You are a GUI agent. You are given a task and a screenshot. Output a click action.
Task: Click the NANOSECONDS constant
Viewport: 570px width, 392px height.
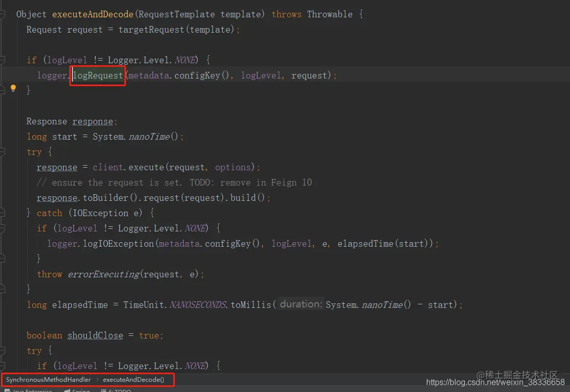pos(198,305)
